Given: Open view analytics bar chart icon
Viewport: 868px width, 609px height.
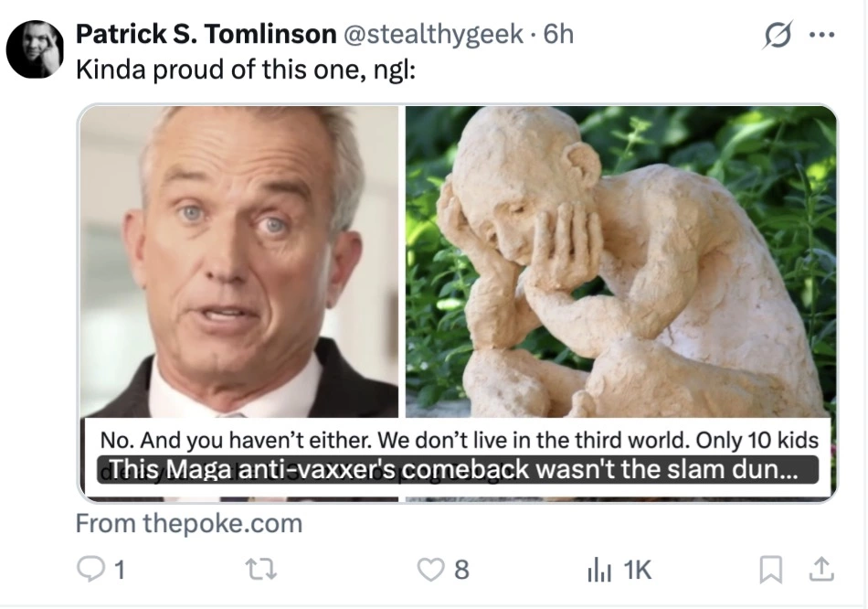Looking at the screenshot, I should pyautogui.click(x=599, y=570).
